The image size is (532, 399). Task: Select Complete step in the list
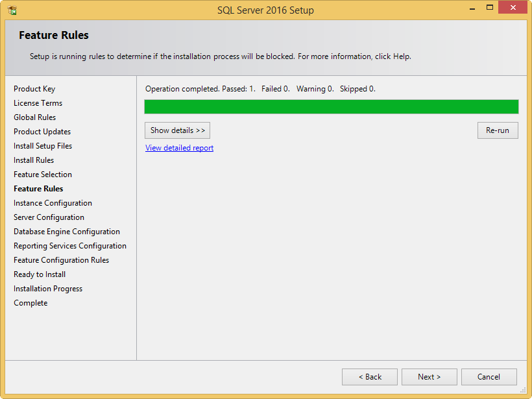tap(30, 302)
